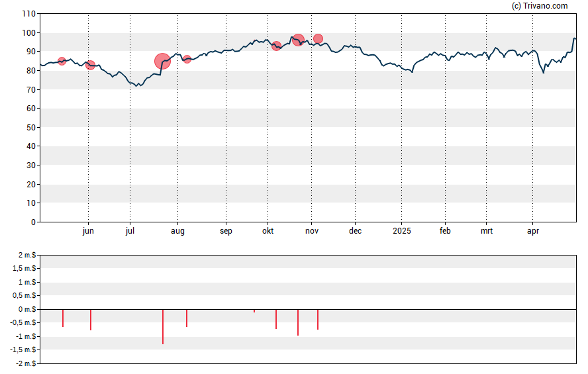Viewport: 588px width, 374px height.
Task: Click the 2025 x-axis label
Action: [402, 231]
